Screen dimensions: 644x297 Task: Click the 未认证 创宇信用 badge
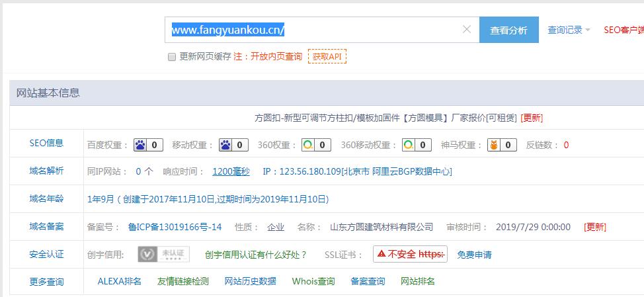coord(163,254)
